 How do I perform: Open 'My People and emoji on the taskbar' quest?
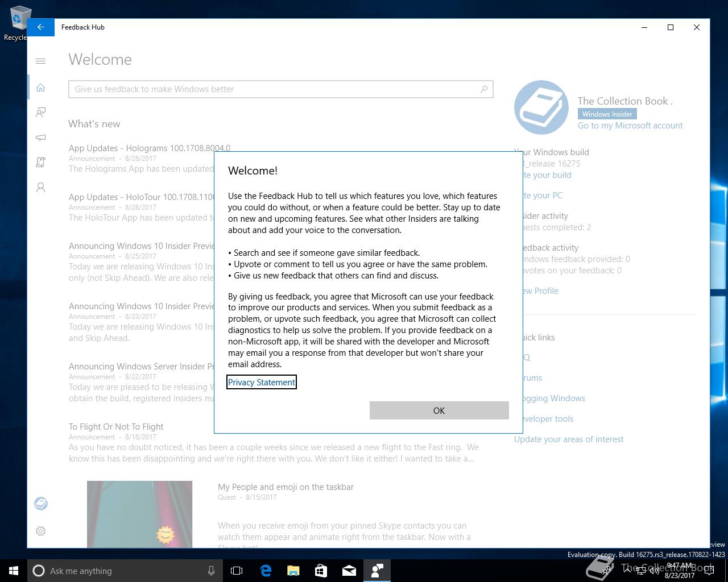[286, 487]
